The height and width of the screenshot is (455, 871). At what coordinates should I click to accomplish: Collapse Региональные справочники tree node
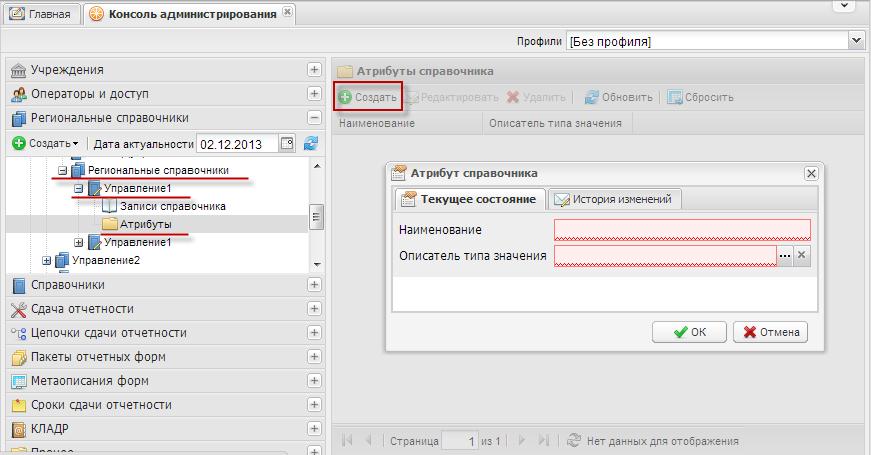pos(63,171)
